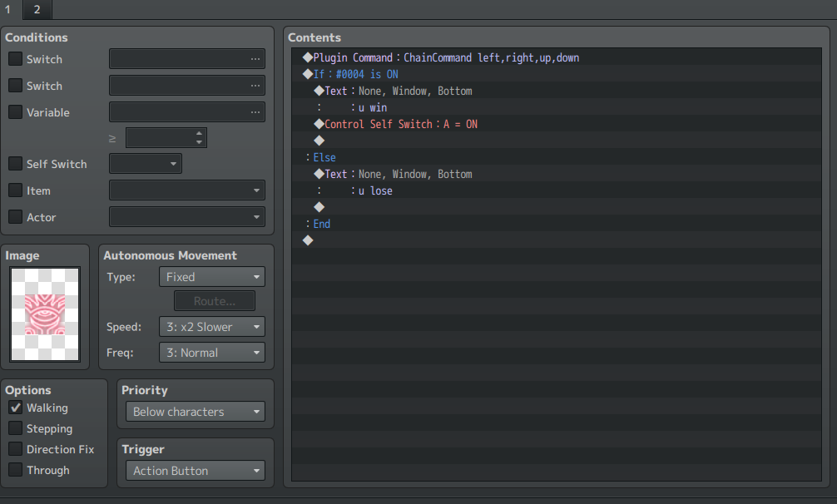This screenshot has height=504, width=837.
Task: Select the event image thumbnail
Action: (x=45, y=314)
